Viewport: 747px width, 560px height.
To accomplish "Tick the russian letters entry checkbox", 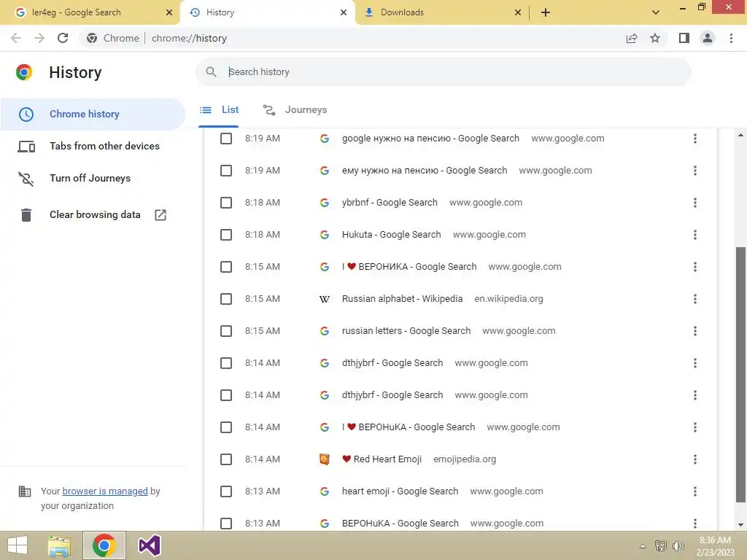I will coord(226,331).
